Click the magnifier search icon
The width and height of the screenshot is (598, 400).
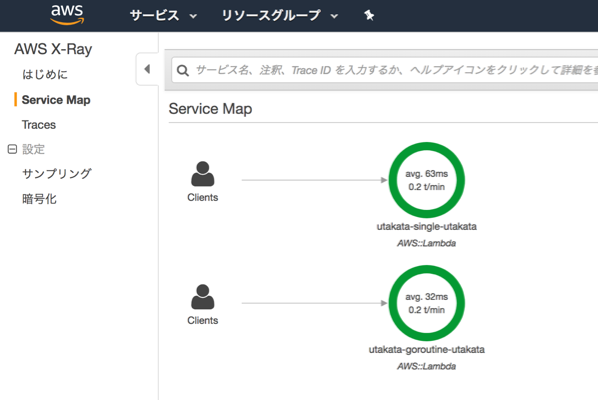183,70
